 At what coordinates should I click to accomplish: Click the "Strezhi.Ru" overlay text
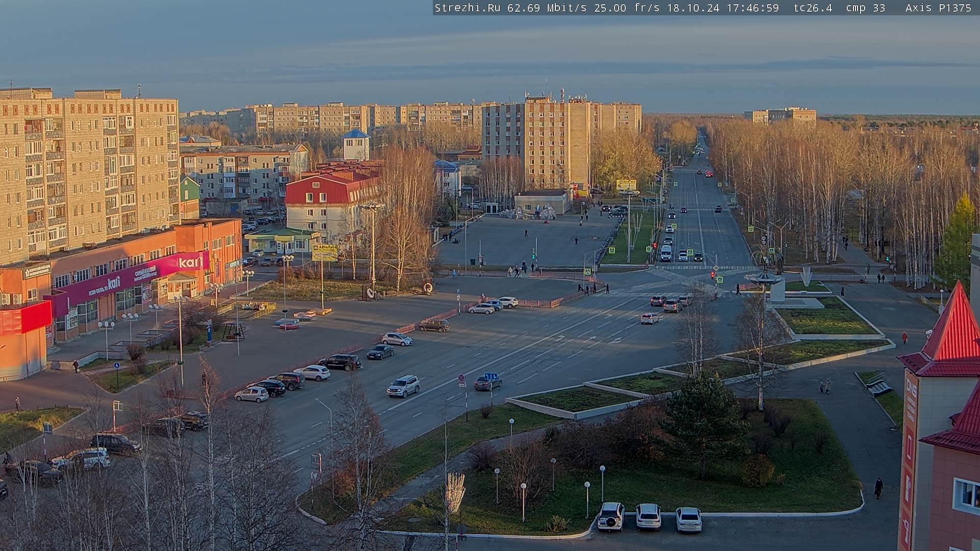point(467,8)
